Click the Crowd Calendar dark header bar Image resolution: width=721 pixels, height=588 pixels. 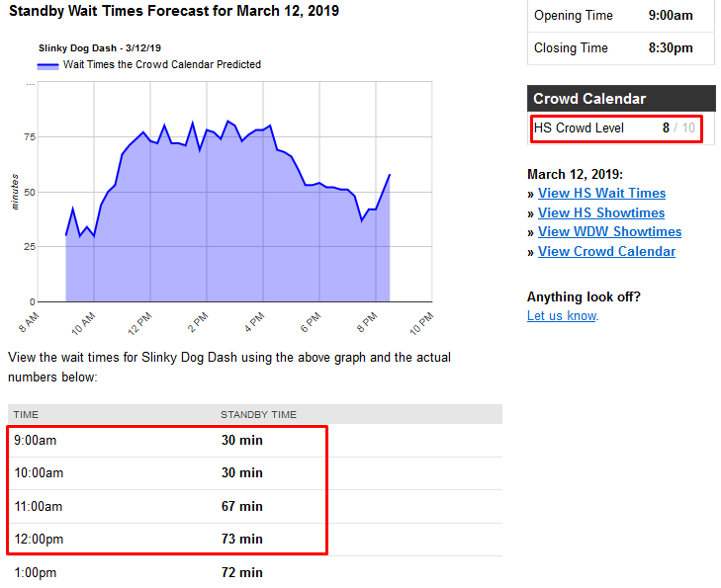pos(620,99)
